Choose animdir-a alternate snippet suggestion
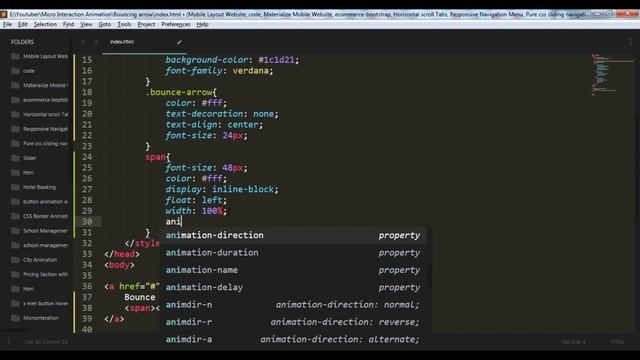This screenshot has height=360, width=640. pos(293,340)
